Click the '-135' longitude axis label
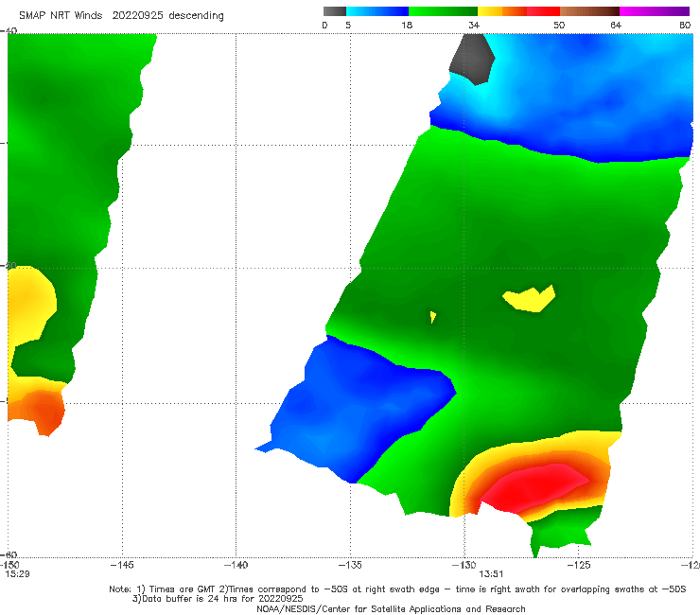 click(x=350, y=565)
